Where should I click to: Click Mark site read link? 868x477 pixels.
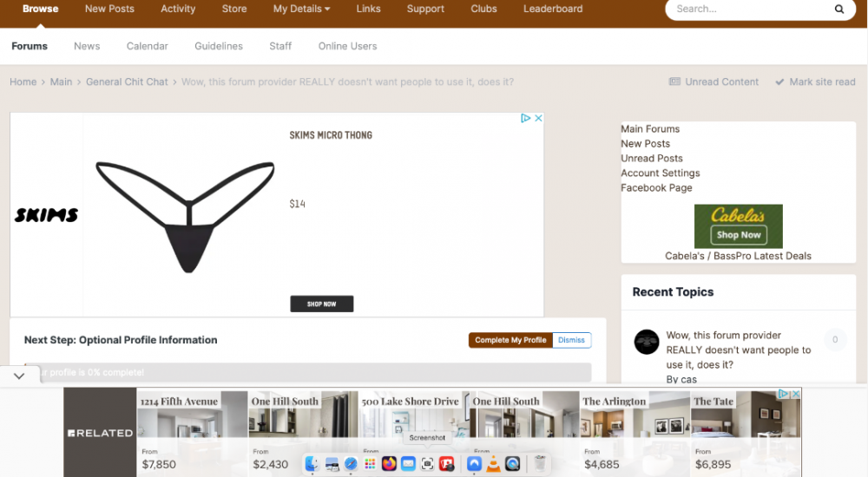click(815, 82)
